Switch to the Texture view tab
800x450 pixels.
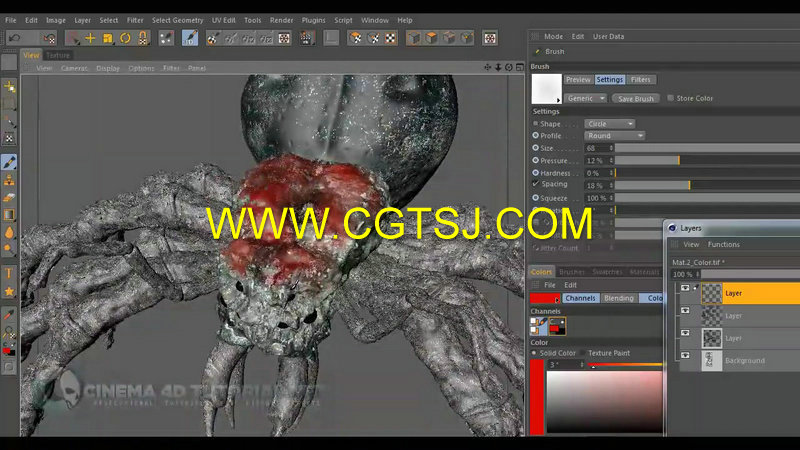tap(58, 55)
